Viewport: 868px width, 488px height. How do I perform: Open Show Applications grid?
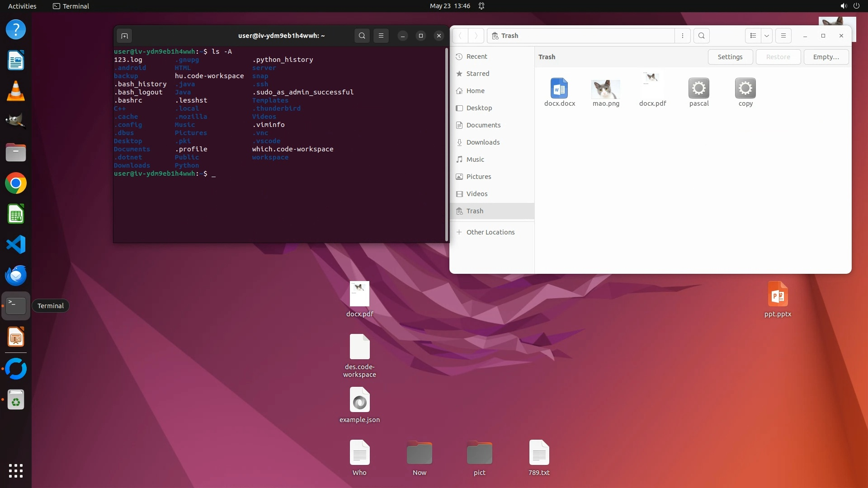pos(16,471)
